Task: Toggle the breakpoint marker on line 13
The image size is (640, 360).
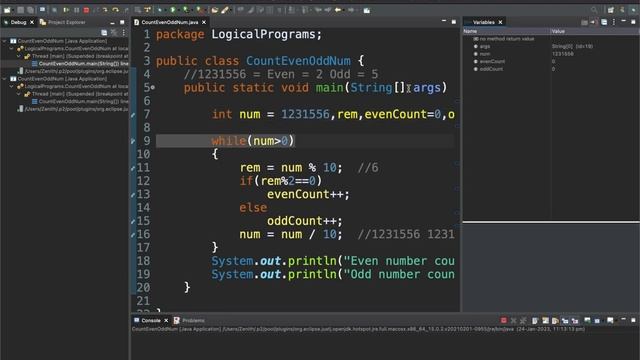Action: tap(133, 195)
